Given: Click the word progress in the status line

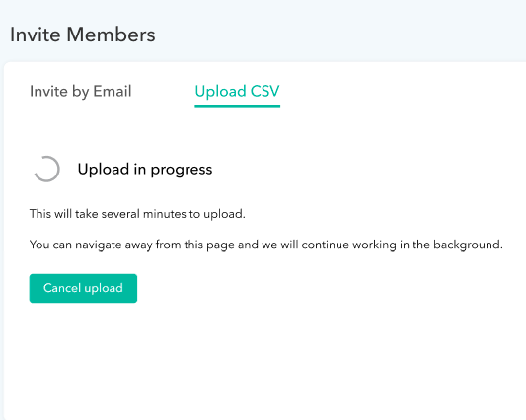Looking at the screenshot, I should click(x=182, y=171).
